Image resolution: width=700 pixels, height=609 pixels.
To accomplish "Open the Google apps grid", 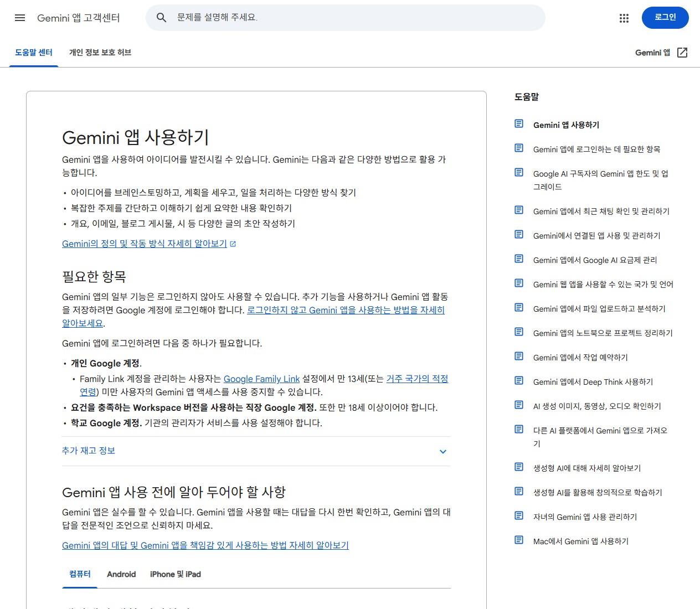I will pos(624,18).
